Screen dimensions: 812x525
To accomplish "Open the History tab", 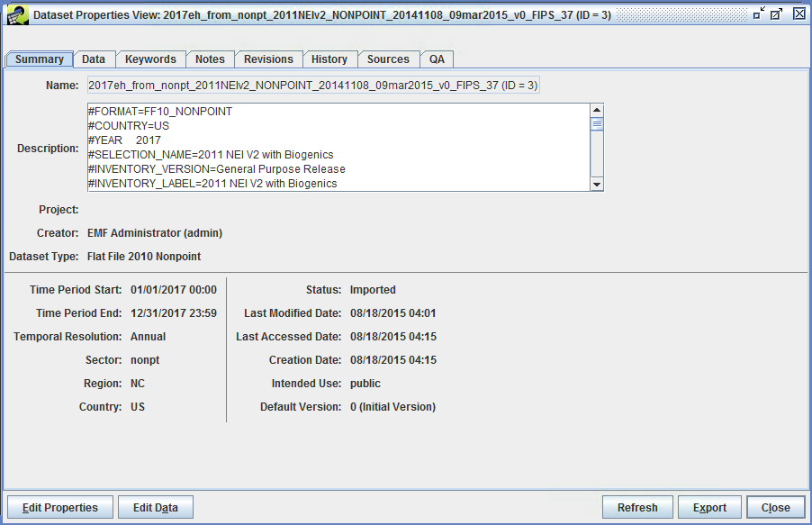I will (329, 59).
